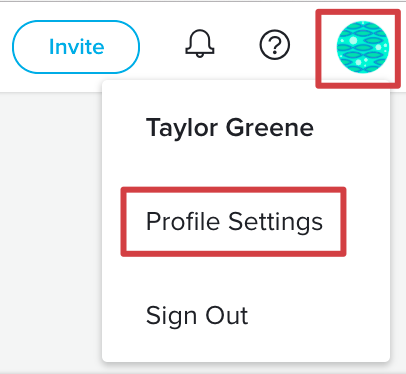Toggle the user dropdown via the round avatar

363,47
